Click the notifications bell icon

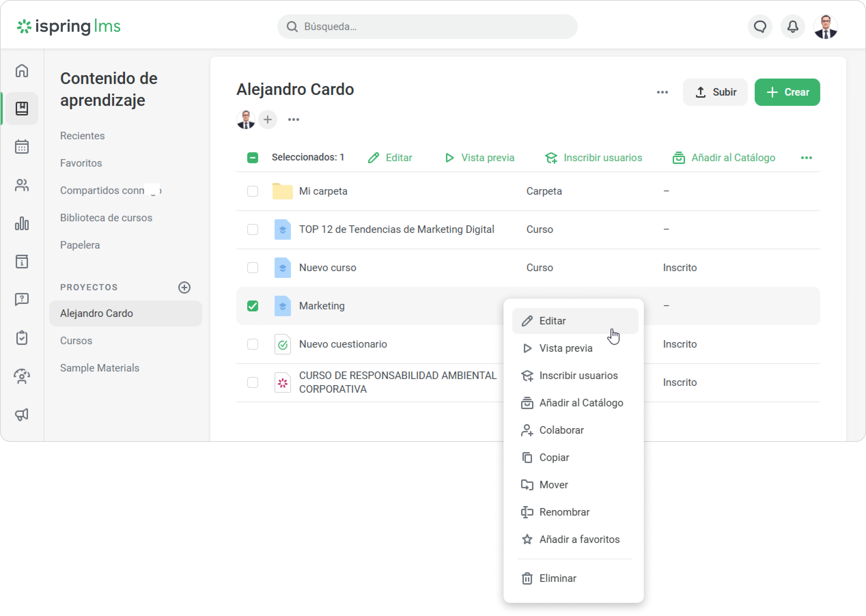(x=792, y=27)
